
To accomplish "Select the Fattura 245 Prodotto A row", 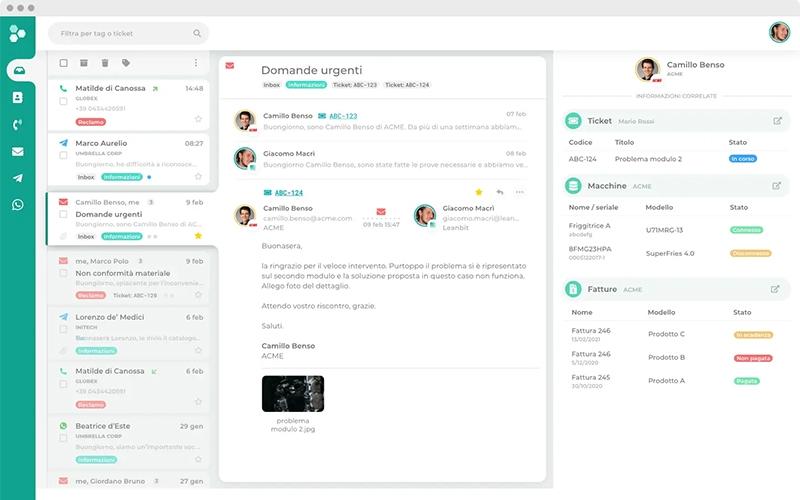I will coord(676,381).
